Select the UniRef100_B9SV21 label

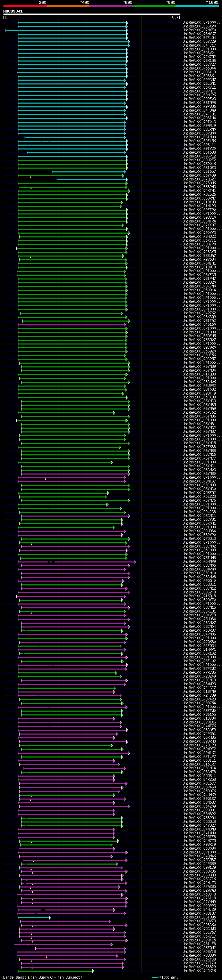[x=199, y=53]
